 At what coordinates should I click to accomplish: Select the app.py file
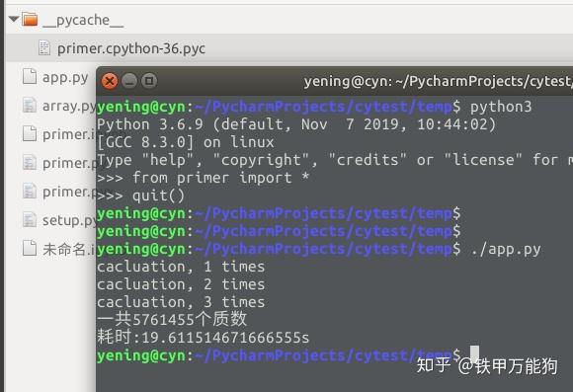click(x=65, y=77)
